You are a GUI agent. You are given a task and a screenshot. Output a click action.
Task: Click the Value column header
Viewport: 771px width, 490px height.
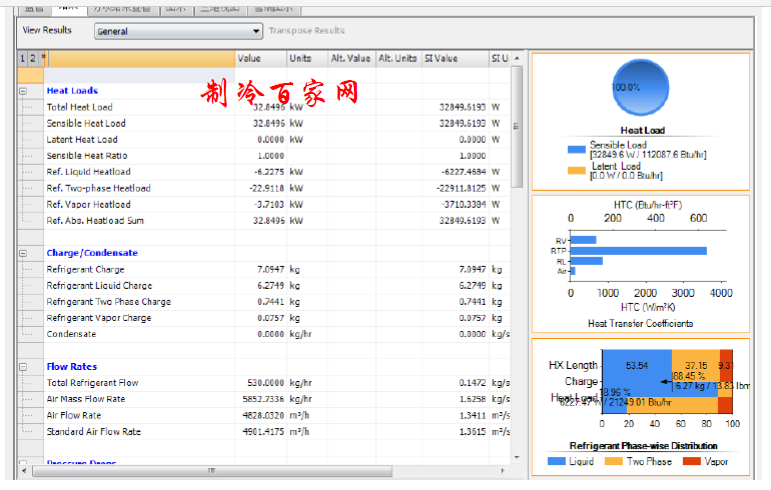(260, 59)
